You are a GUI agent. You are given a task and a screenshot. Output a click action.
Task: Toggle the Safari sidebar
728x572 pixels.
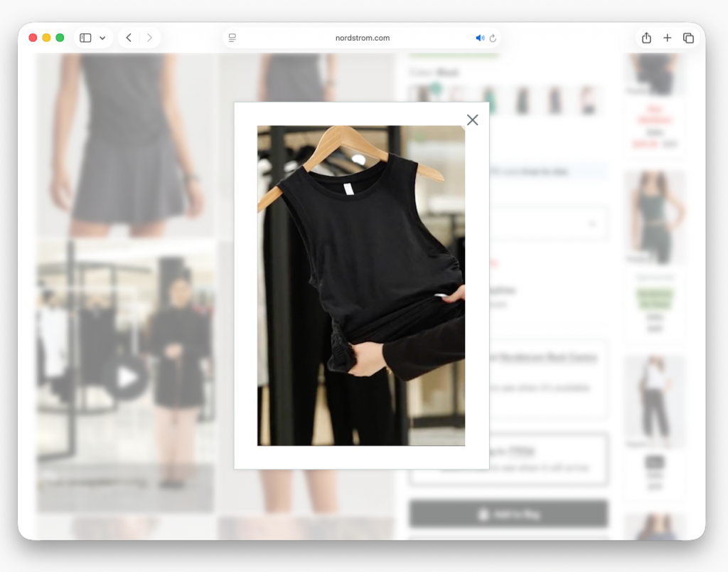click(x=86, y=38)
